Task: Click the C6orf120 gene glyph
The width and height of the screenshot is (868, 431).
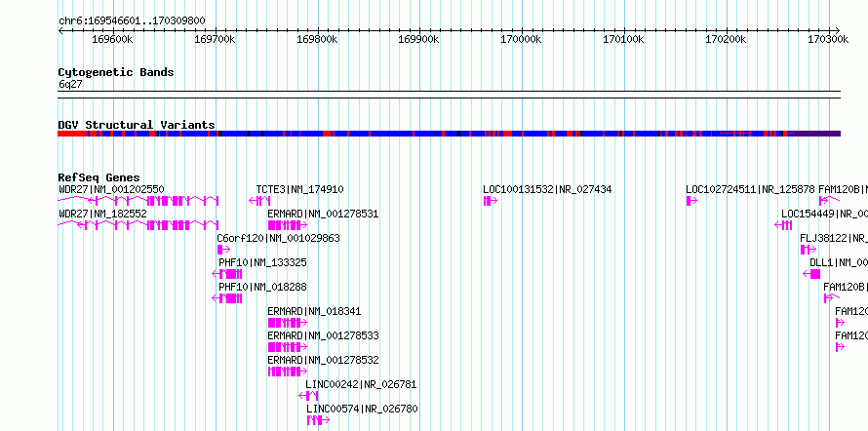Action: [x=223, y=250]
